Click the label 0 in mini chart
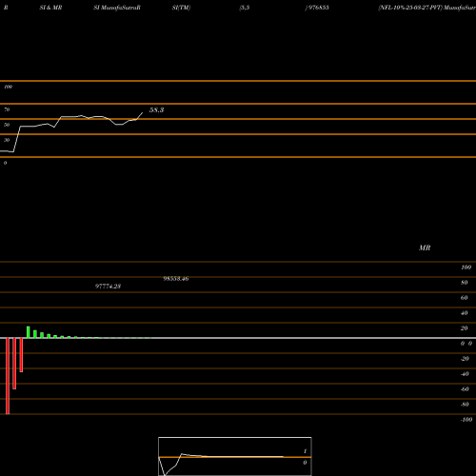This screenshot has height=476, width=476. click(x=305, y=463)
